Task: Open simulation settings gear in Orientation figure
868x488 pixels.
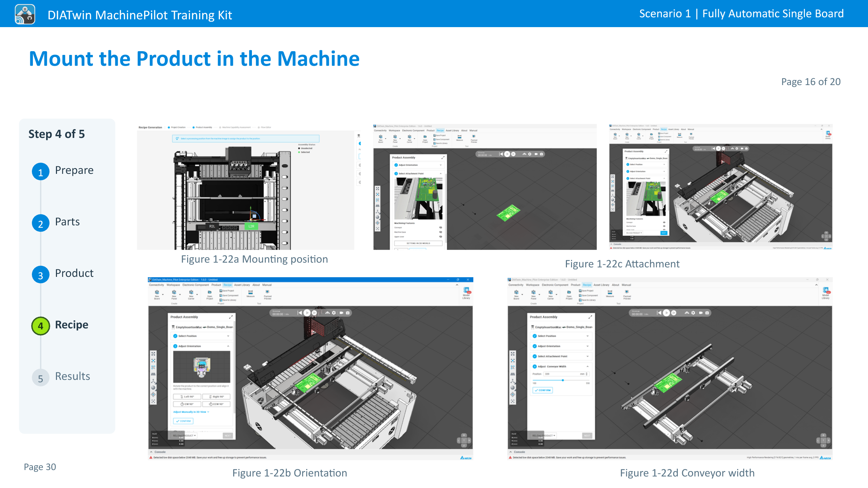Action: click(x=334, y=313)
